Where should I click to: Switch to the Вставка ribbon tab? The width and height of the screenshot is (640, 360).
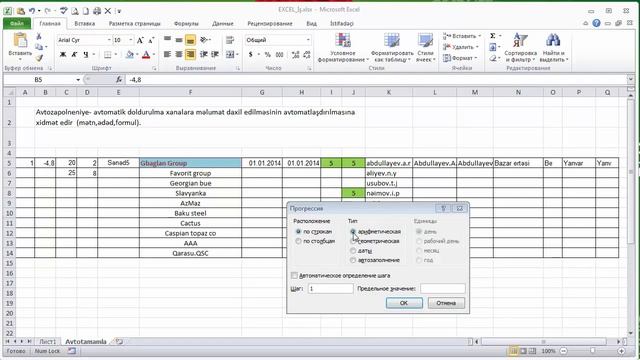pyautogui.click(x=84, y=23)
